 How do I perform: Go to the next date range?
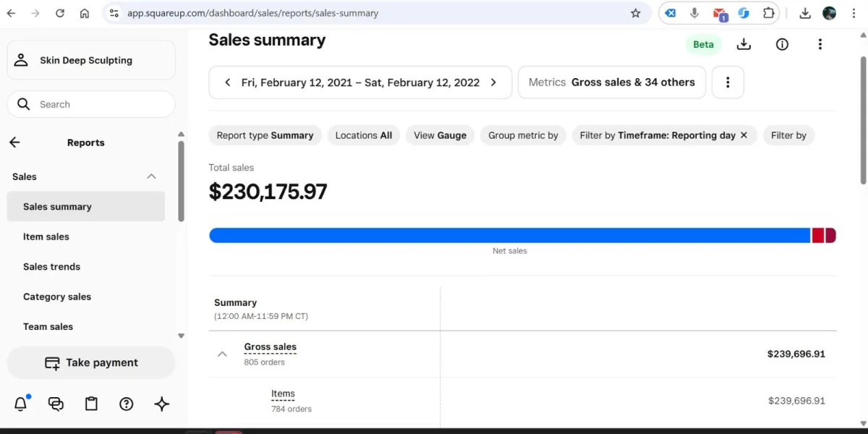pyautogui.click(x=493, y=82)
